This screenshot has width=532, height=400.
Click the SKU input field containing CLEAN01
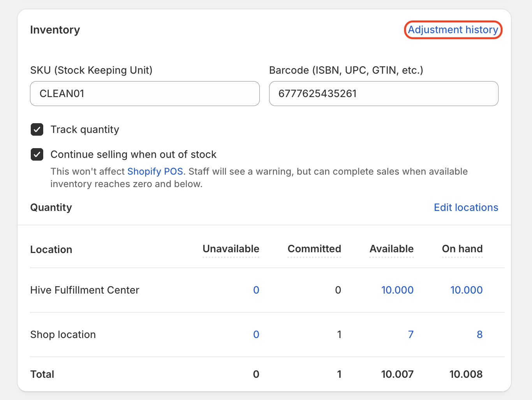click(x=144, y=94)
